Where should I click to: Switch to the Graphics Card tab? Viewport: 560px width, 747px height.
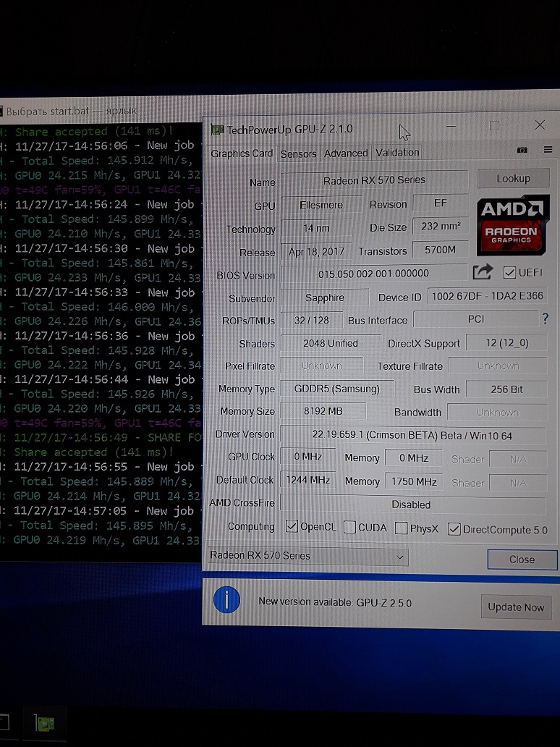242,153
